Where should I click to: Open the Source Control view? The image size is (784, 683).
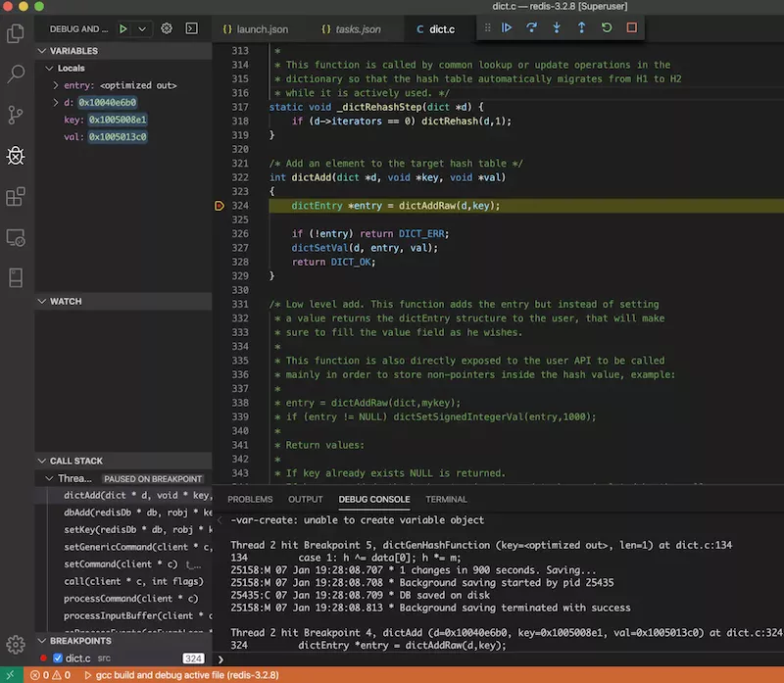16,115
